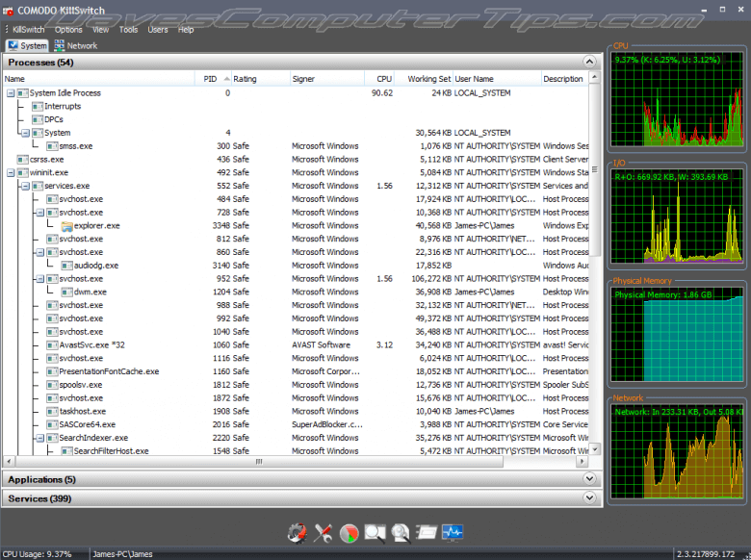Collapse the Processes (54) panel
Image resolution: width=751 pixels, height=560 pixels.
coord(589,62)
